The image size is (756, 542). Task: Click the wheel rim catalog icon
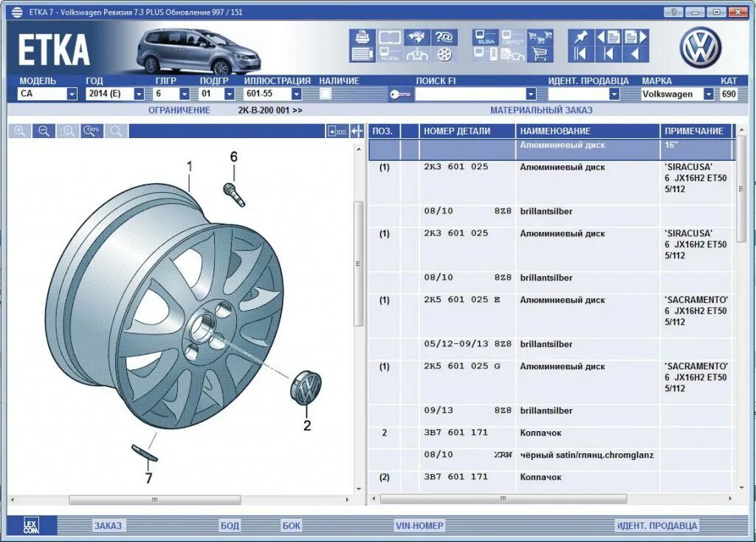(x=444, y=54)
